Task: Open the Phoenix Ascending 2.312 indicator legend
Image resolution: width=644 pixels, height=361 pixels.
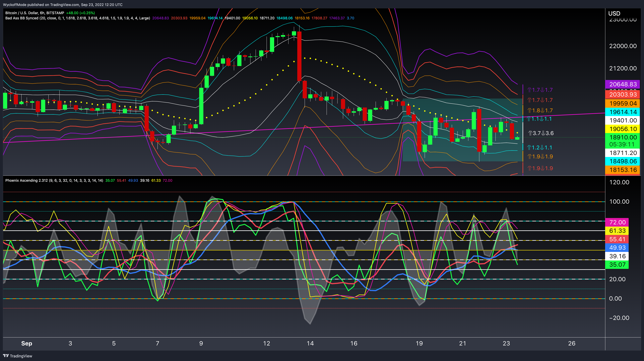Action: tap(54, 180)
